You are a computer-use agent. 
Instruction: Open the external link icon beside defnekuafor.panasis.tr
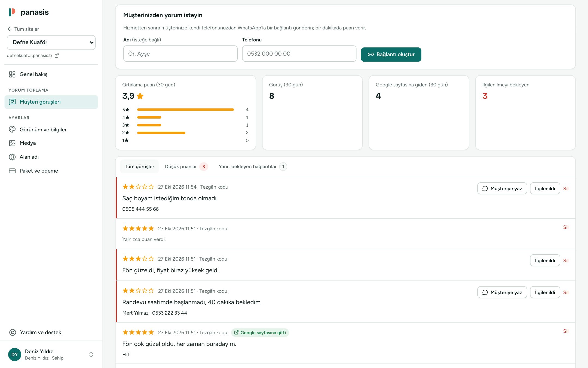coord(57,56)
